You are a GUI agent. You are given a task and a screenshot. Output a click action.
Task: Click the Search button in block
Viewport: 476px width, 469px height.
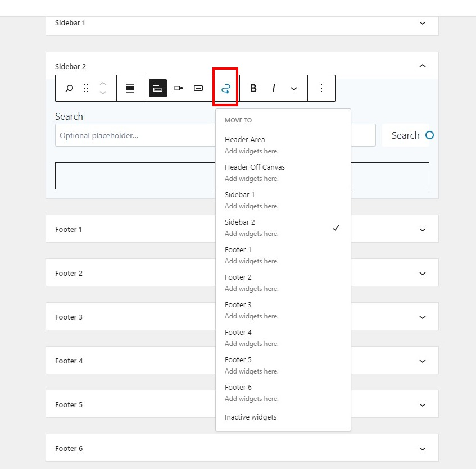pyautogui.click(x=405, y=135)
